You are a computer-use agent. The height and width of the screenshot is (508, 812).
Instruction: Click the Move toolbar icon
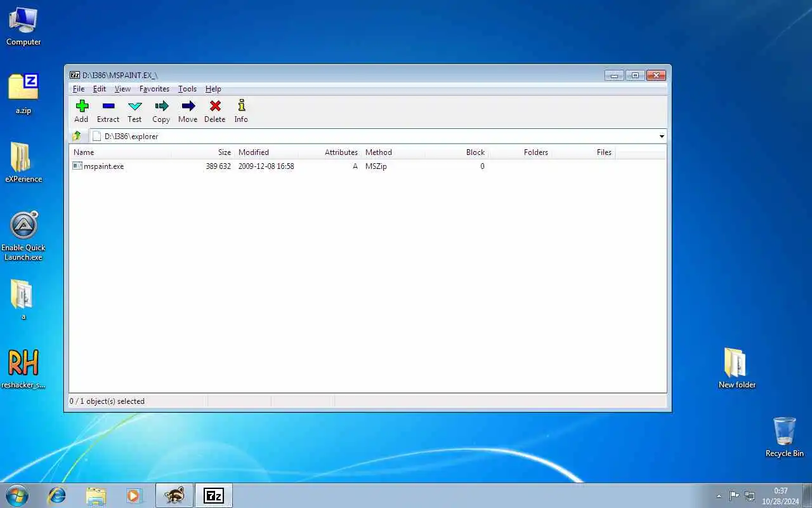tap(188, 106)
